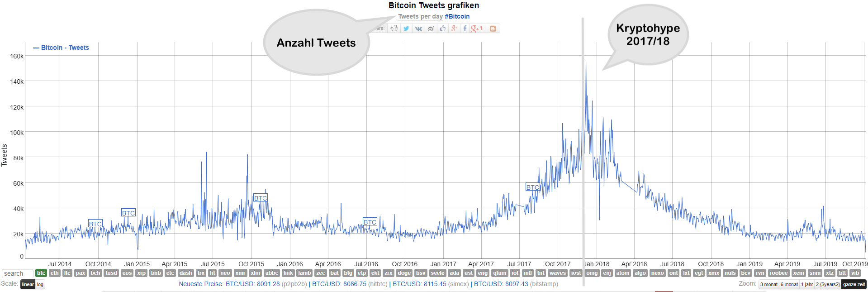Open the #Bitcoin hashtag link
The image size is (868, 292).
[457, 16]
